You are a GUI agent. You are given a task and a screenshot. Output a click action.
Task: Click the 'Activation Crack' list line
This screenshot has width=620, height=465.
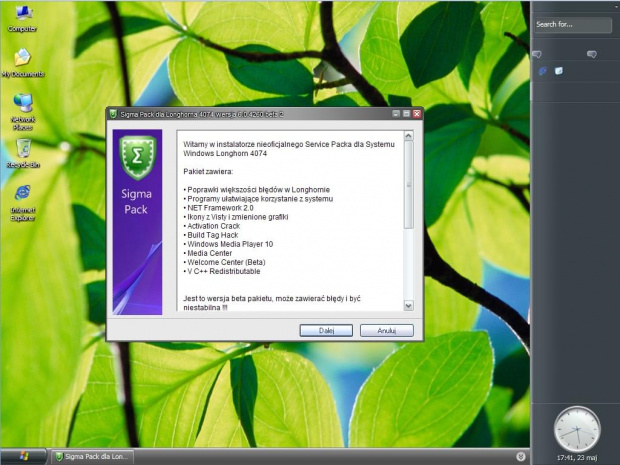[212, 226]
